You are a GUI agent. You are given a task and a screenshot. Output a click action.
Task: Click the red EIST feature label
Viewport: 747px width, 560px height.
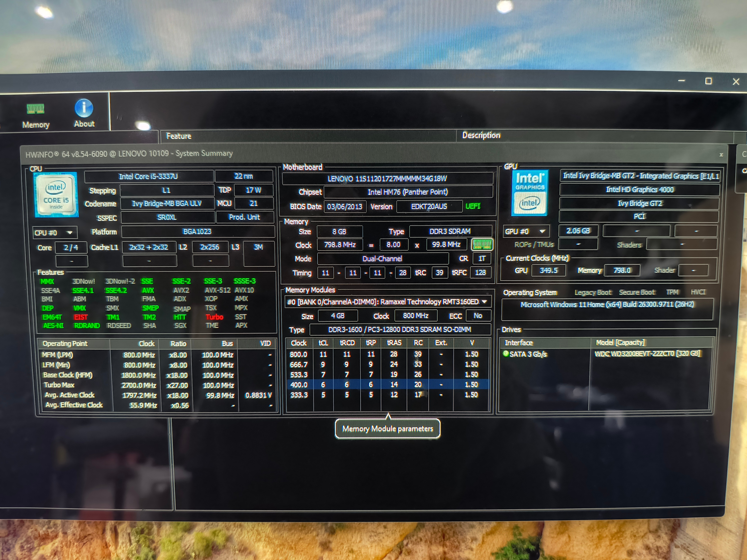(81, 317)
